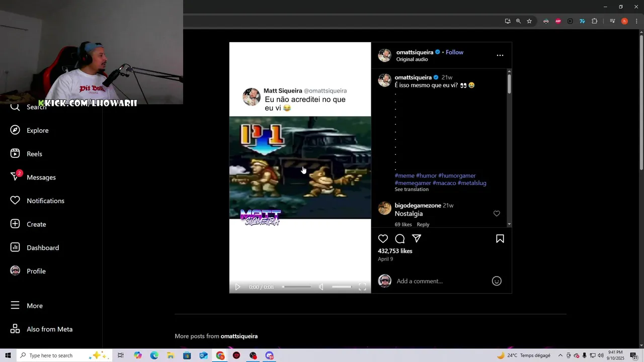Open Notifications in the sidebar

37,201
